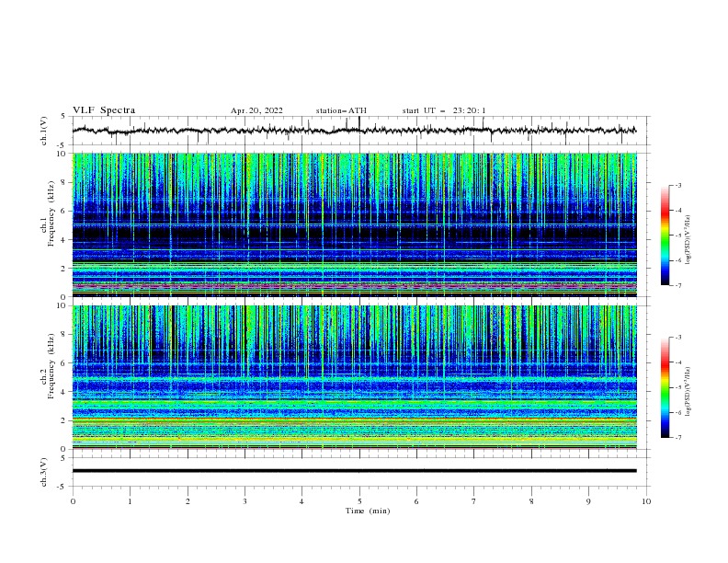Click the "station=ATH" label
728x563 pixels.
point(341,110)
